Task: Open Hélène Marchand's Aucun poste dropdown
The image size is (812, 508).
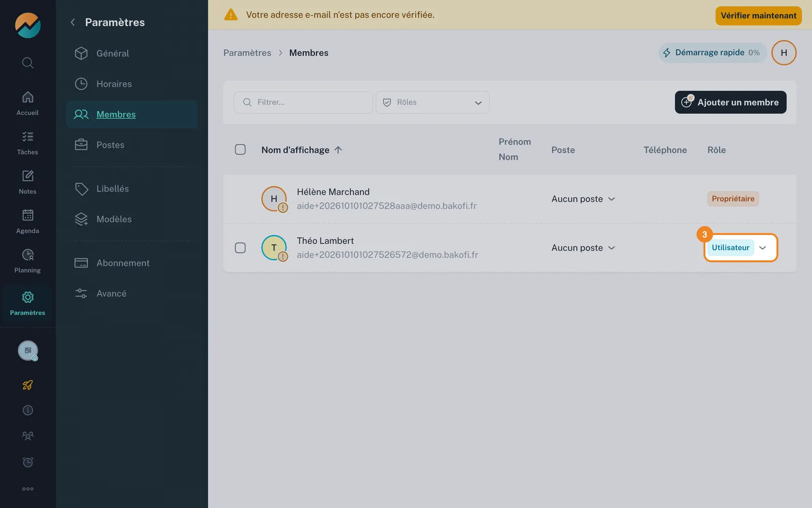Action: click(x=584, y=199)
